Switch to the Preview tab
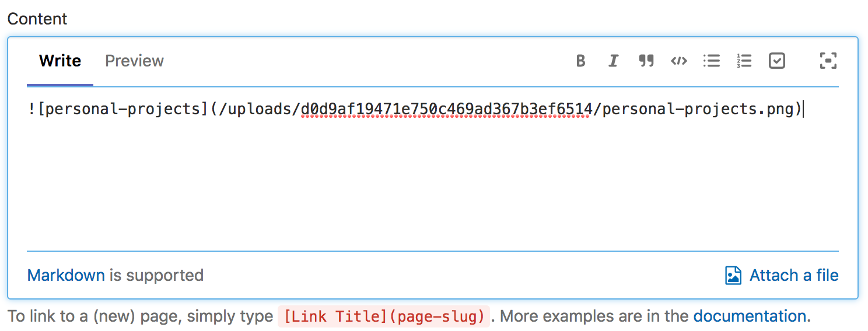The height and width of the screenshot is (331, 868). 134,61
